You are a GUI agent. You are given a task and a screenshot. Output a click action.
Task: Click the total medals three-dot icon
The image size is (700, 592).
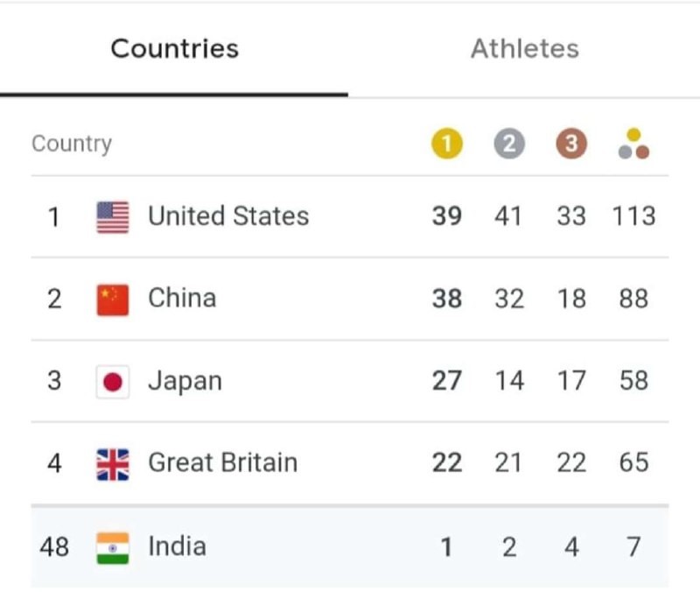coord(633,144)
